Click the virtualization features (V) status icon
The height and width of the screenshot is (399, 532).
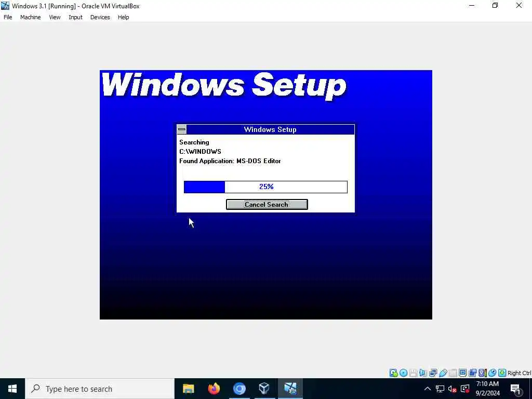pyautogui.click(x=483, y=373)
